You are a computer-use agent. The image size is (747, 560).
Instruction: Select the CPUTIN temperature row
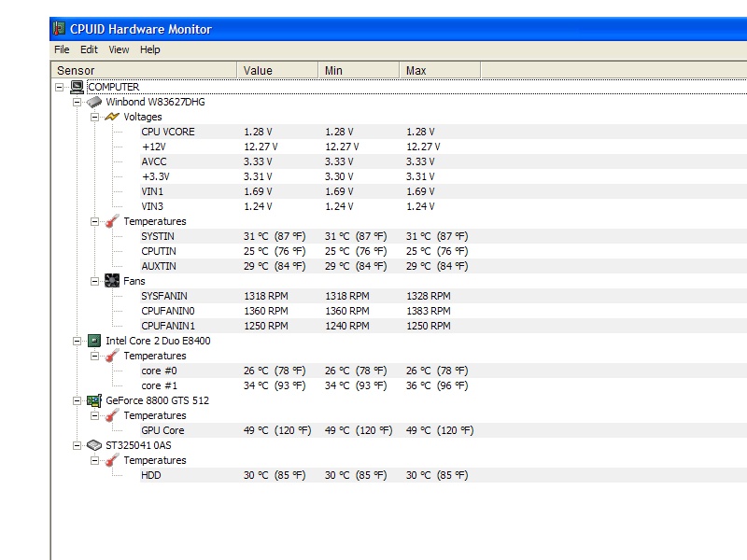pyautogui.click(x=443, y=251)
